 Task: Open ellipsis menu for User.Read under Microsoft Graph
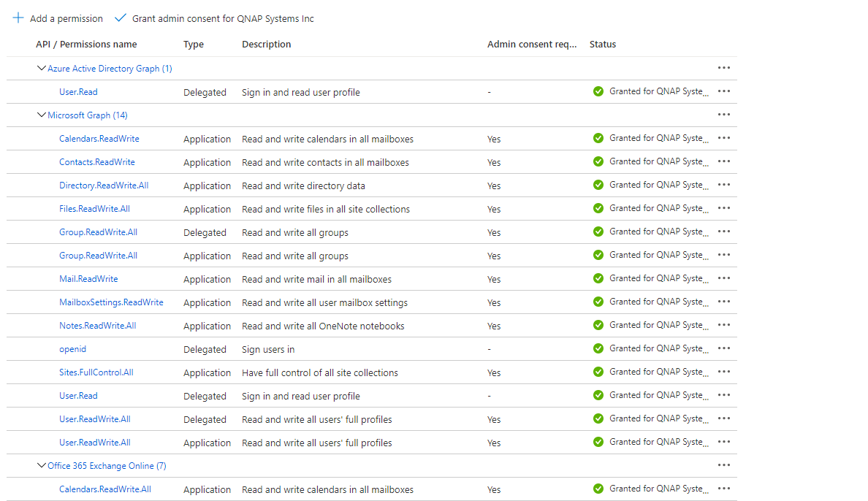coord(723,395)
